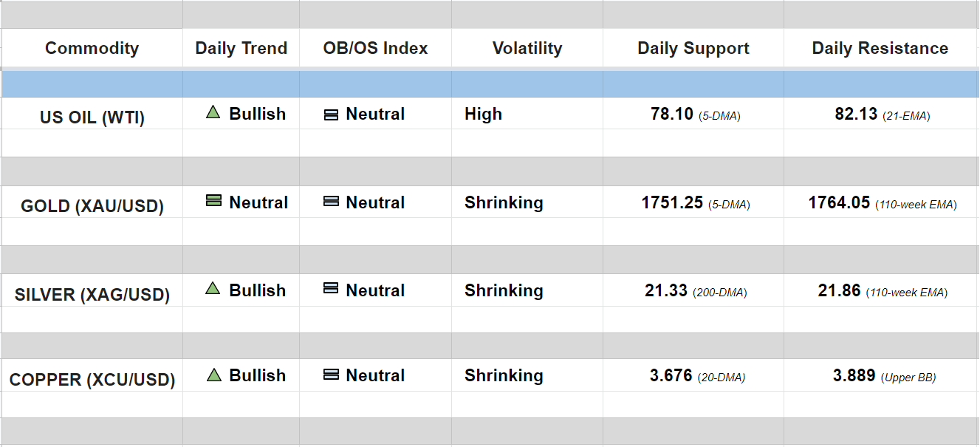This screenshot has height=447, width=980.
Task: Click the green bullish triangle for Copper
Action: tap(213, 375)
